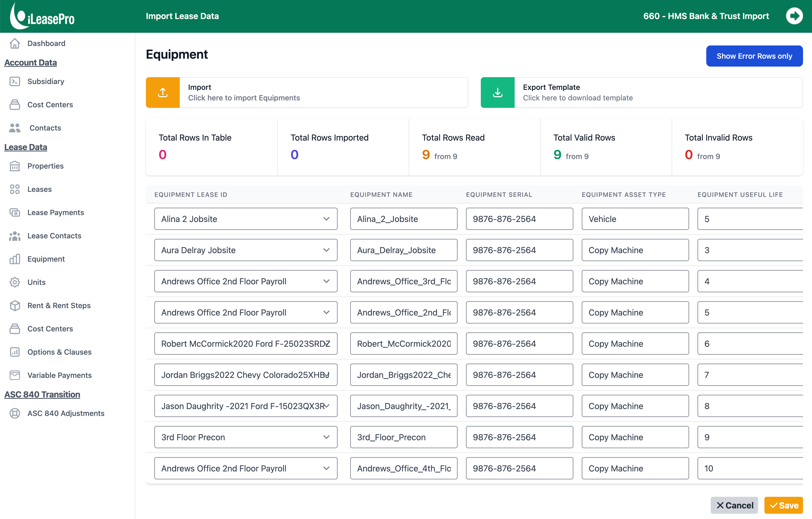Open Units in the sidebar
Screen dimensions: 812x519
pos(36,282)
